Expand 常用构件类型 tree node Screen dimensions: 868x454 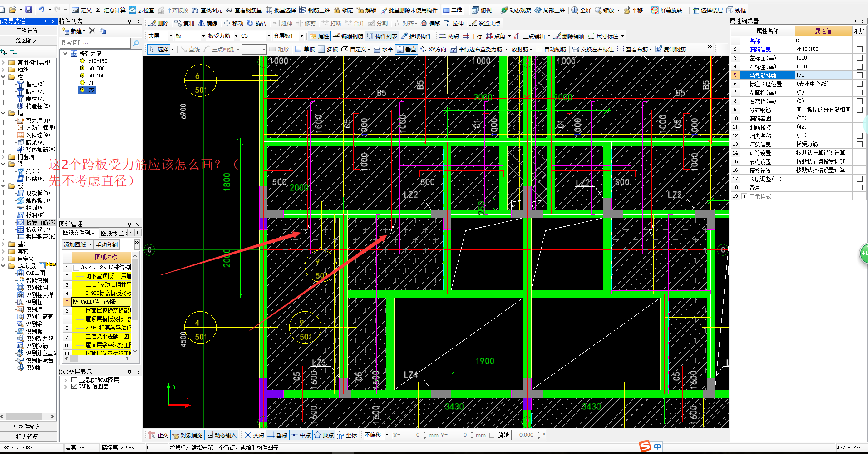4,62
